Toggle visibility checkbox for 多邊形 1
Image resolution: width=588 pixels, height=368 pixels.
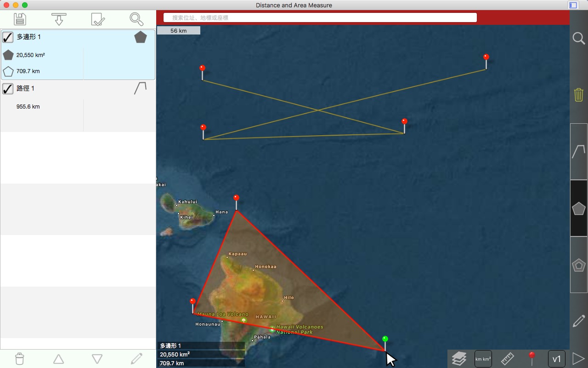coord(8,37)
